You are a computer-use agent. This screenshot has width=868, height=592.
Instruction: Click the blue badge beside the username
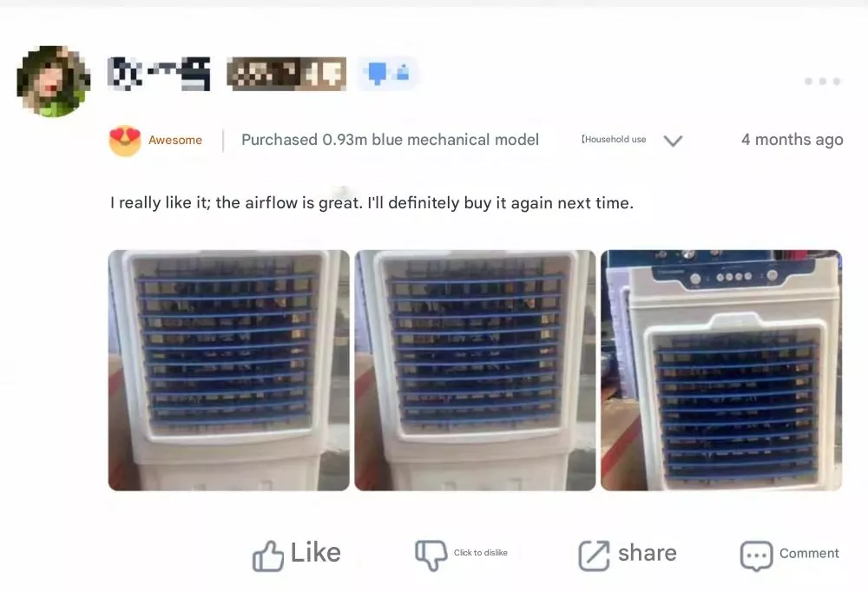click(x=388, y=73)
